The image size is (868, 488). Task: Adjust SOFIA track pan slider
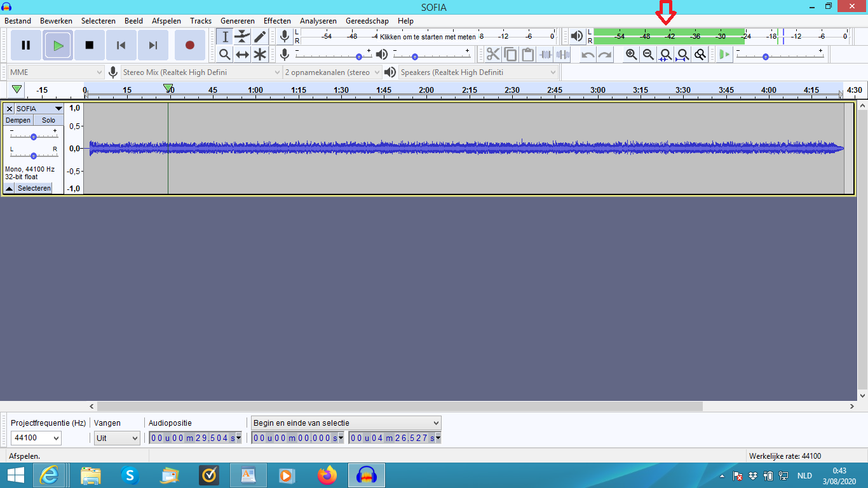(33, 154)
